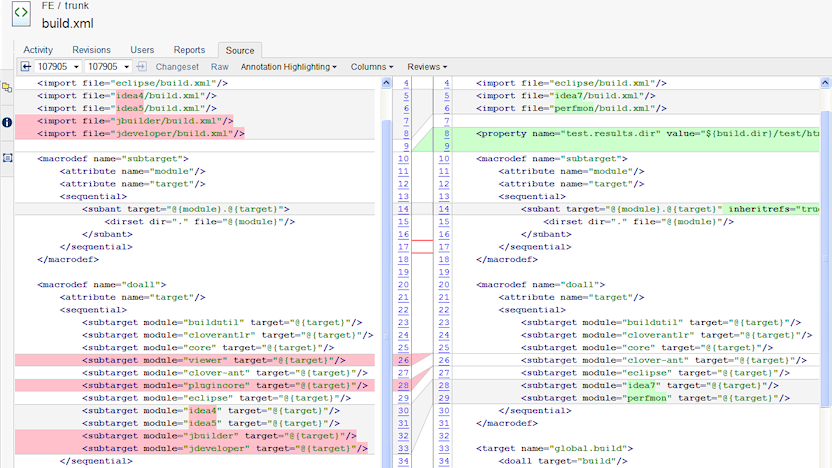The image size is (832, 468).
Task: Click the build.xml file title
Action: pyautogui.click(x=67, y=23)
